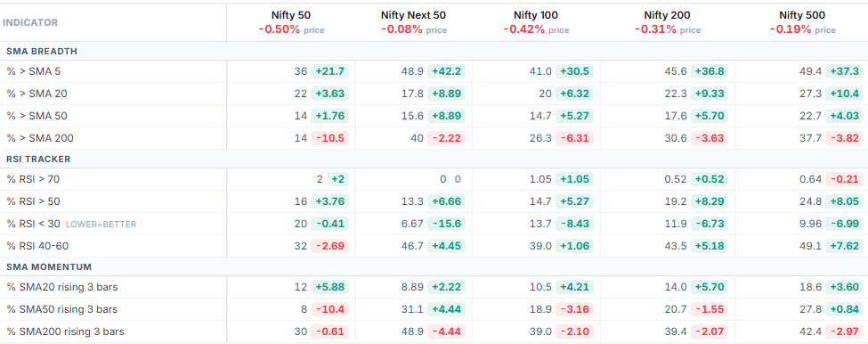Click the +8.29 badge in RSI > 50 row
The height and width of the screenshot is (344, 868).
point(710,201)
